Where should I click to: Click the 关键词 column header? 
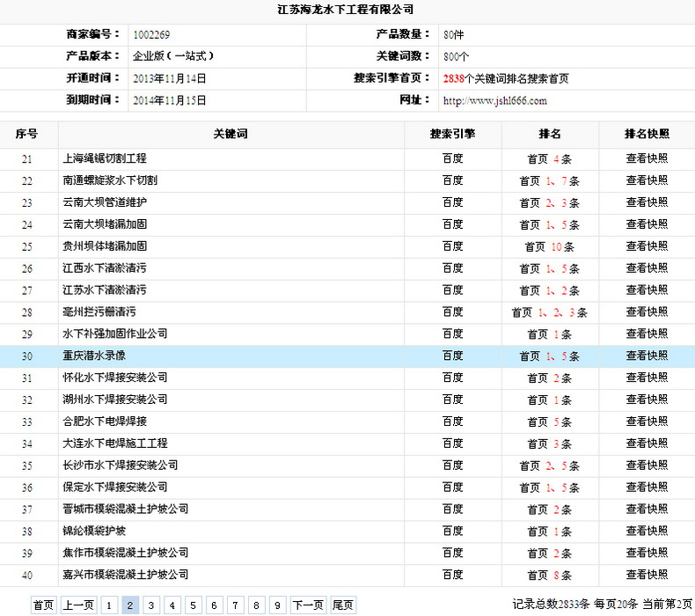230,134
